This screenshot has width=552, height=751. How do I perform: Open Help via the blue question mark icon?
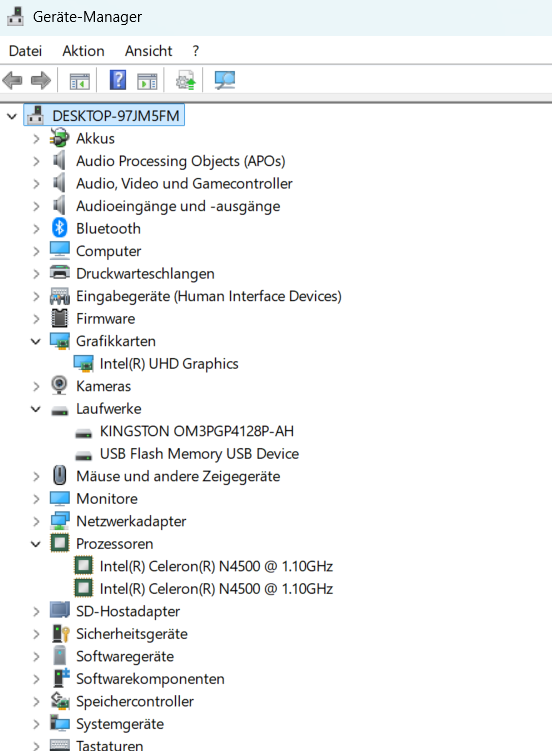tap(118, 80)
